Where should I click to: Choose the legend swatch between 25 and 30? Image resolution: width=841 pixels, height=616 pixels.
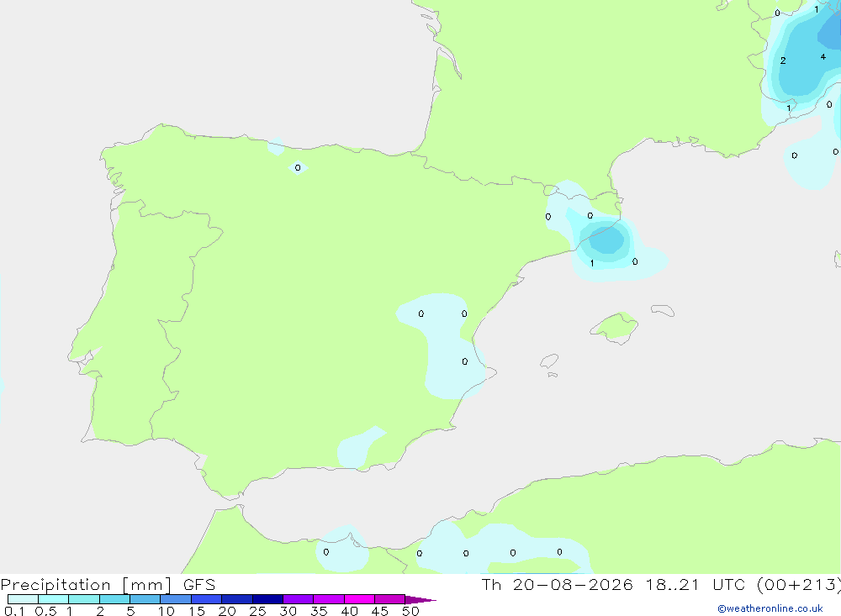pyautogui.click(x=267, y=599)
